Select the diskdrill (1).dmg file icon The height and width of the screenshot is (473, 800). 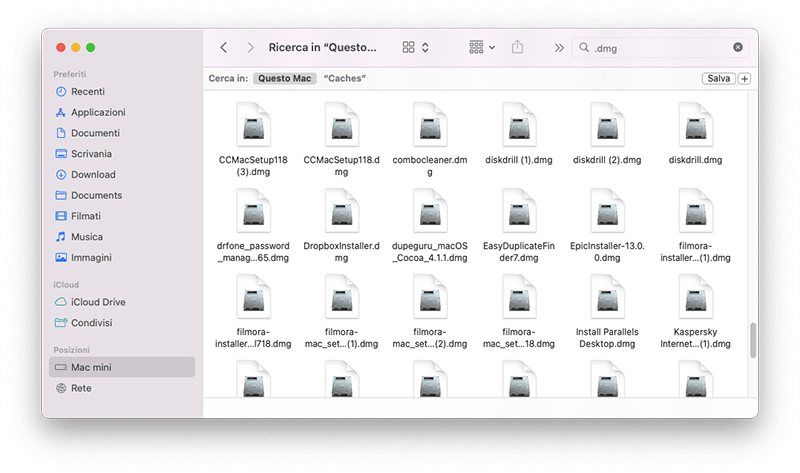tap(518, 125)
